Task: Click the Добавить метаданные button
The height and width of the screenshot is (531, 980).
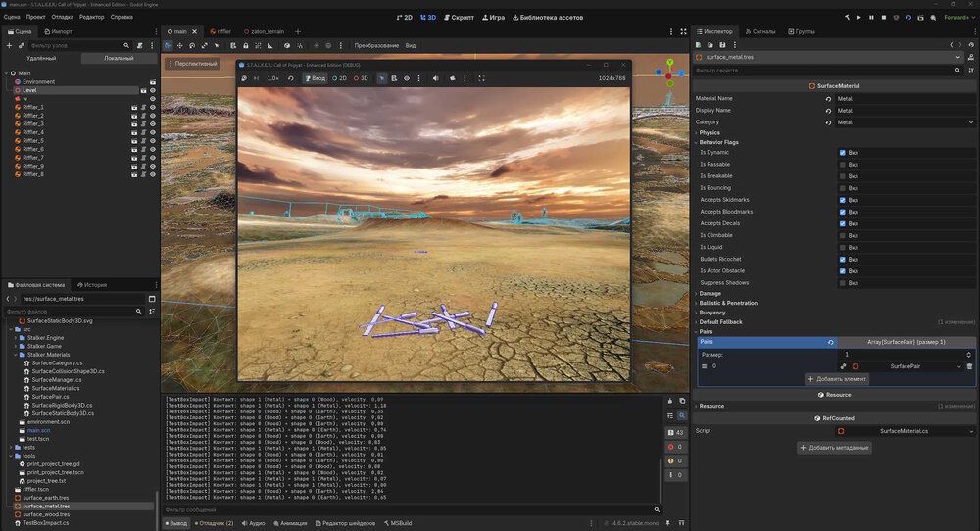Action: (x=835, y=448)
